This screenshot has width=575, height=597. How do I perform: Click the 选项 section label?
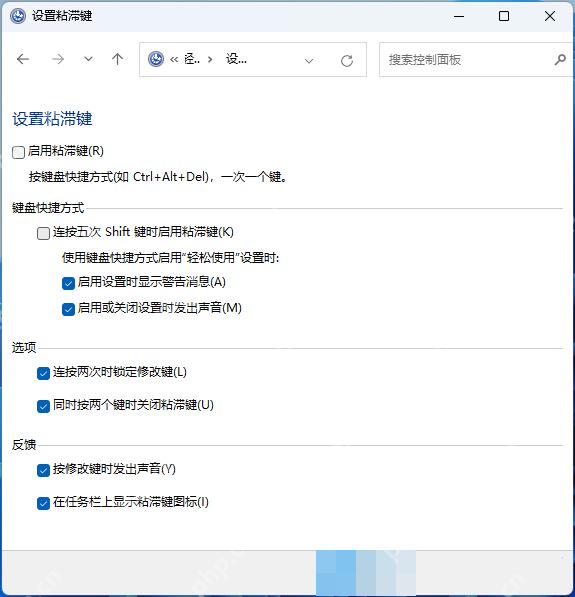click(24, 348)
